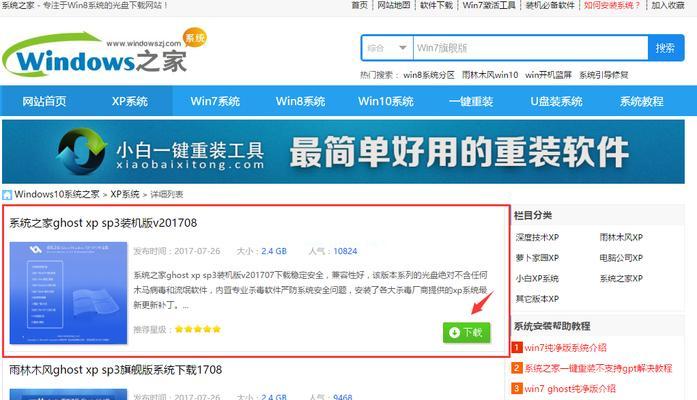
Task: Open 雨林木风ghost xp sp3旗舰版系统下载1708 title
Action: (116, 370)
